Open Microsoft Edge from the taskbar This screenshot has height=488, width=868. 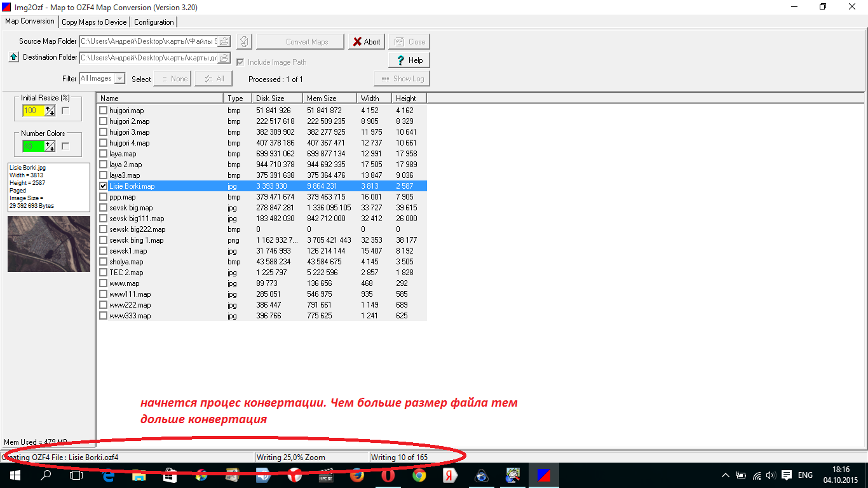108,475
